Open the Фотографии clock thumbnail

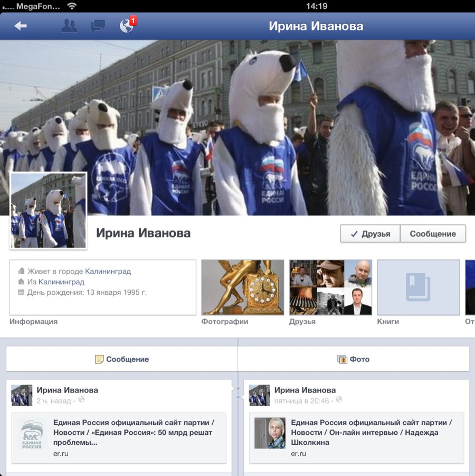(x=243, y=287)
